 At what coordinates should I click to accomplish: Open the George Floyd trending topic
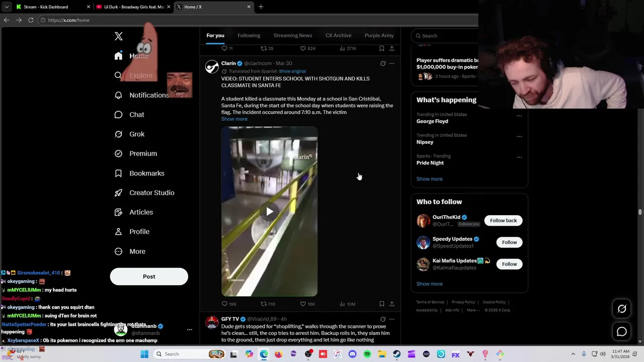tap(432, 121)
